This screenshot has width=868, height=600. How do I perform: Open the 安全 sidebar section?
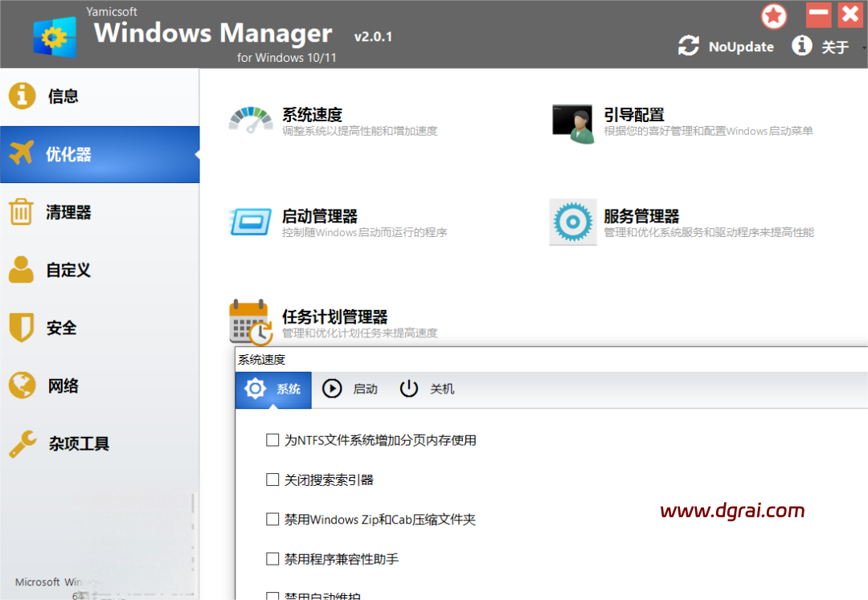(61, 328)
